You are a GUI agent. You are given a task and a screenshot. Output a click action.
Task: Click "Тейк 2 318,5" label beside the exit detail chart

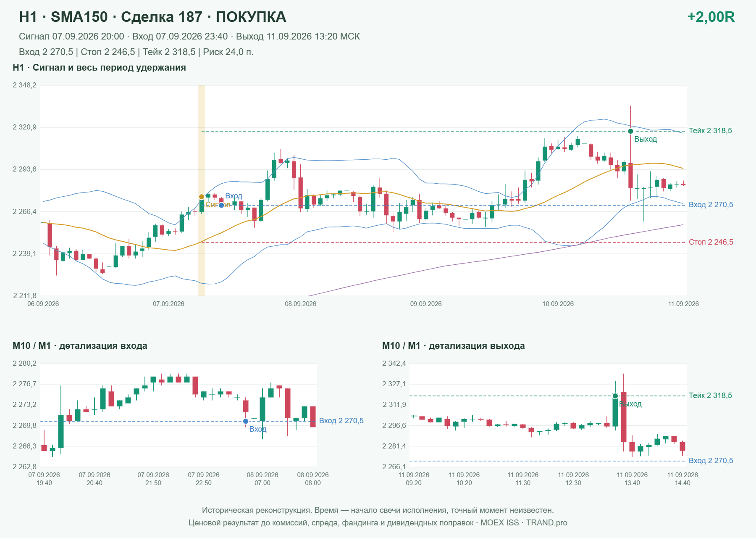click(710, 396)
